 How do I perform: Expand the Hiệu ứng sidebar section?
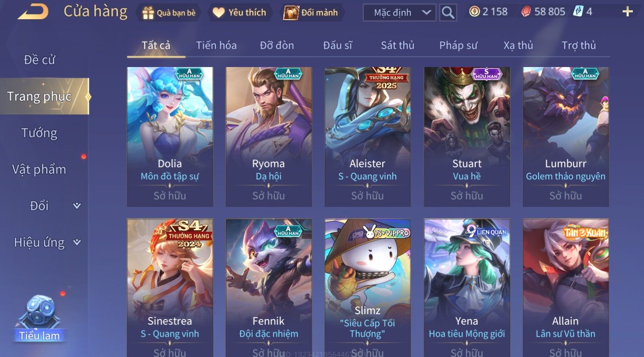(77, 243)
